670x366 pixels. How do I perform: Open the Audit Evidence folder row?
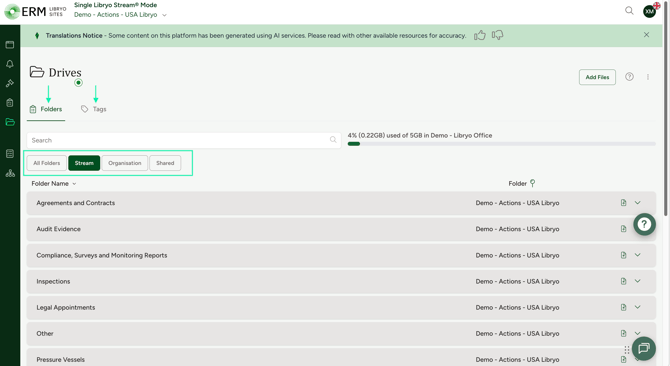point(341,229)
